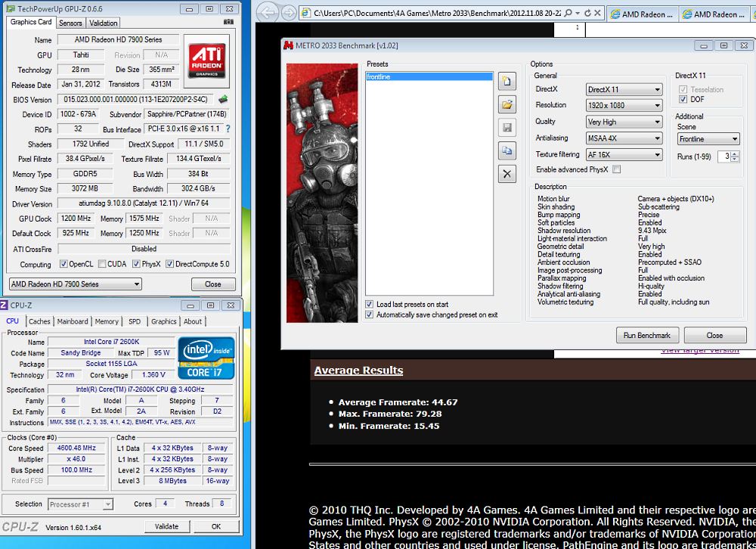
Task: Toggle Load last presets on start
Action: 370,305
